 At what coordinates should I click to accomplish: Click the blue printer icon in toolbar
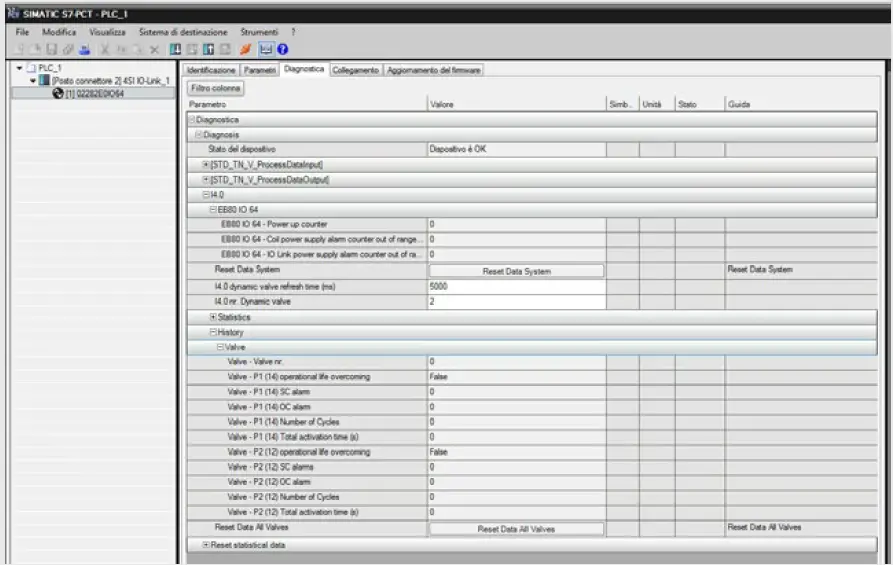[84, 49]
